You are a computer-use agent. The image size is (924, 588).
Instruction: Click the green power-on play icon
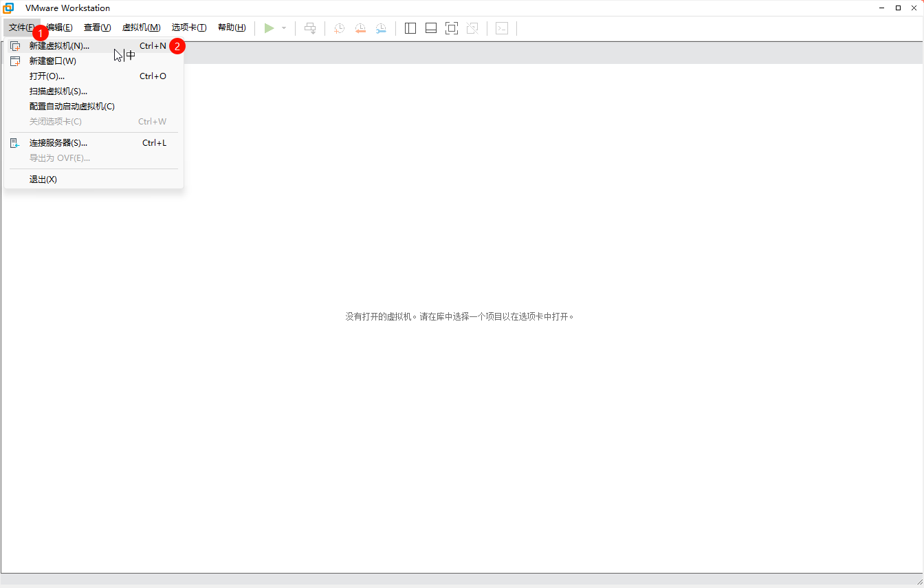[269, 28]
